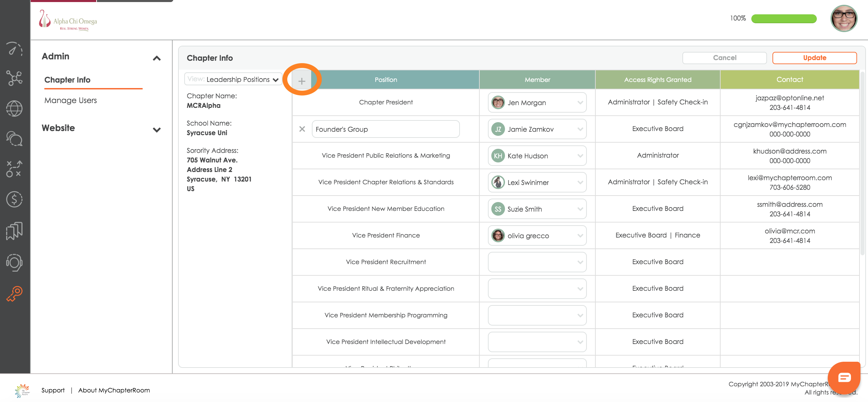Screen dimensions: 868x402
Task: Collapse the Admin menu section
Action: coord(157,58)
